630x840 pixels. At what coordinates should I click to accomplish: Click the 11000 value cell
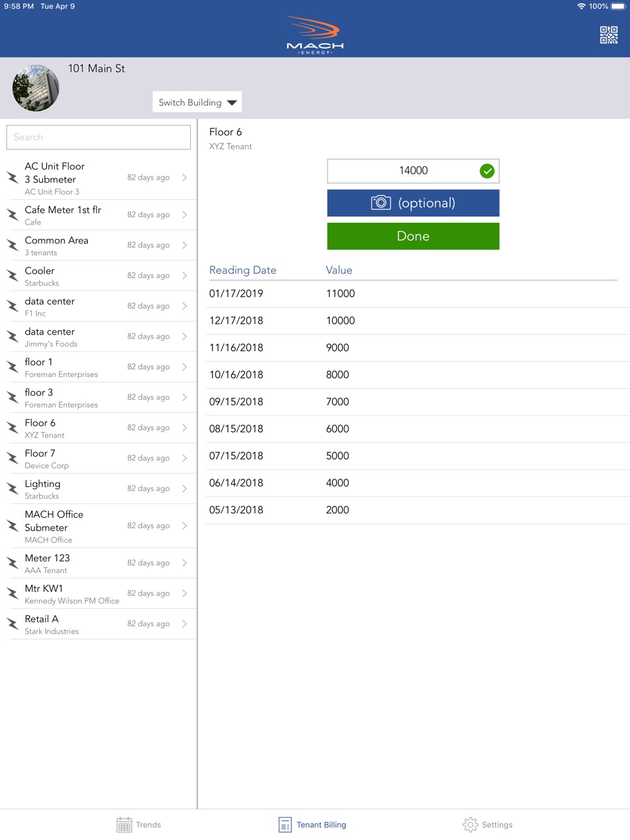click(340, 294)
